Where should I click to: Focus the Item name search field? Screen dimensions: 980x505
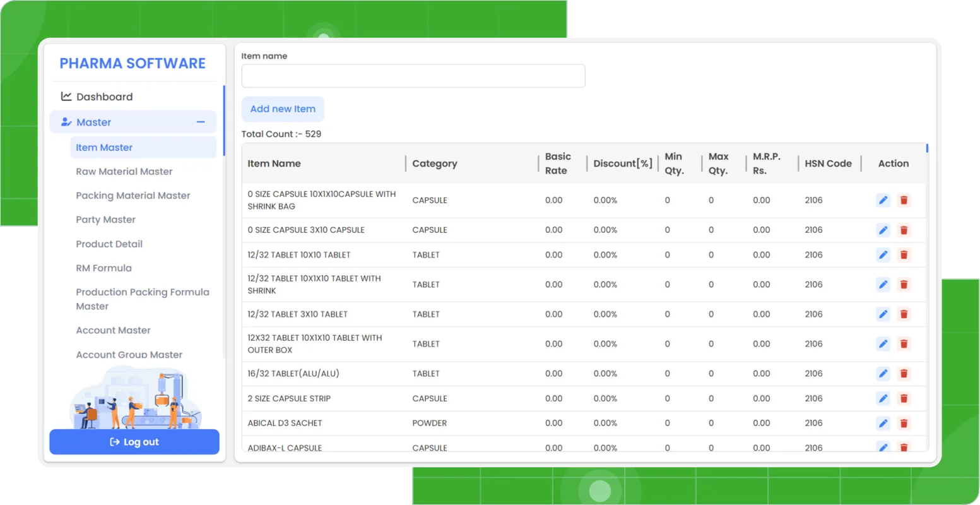pyautogui.click(x=413, y=76)
